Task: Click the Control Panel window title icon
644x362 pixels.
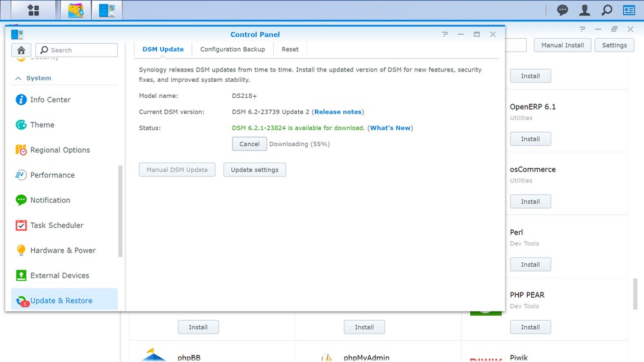Action: tap(17, 35)
